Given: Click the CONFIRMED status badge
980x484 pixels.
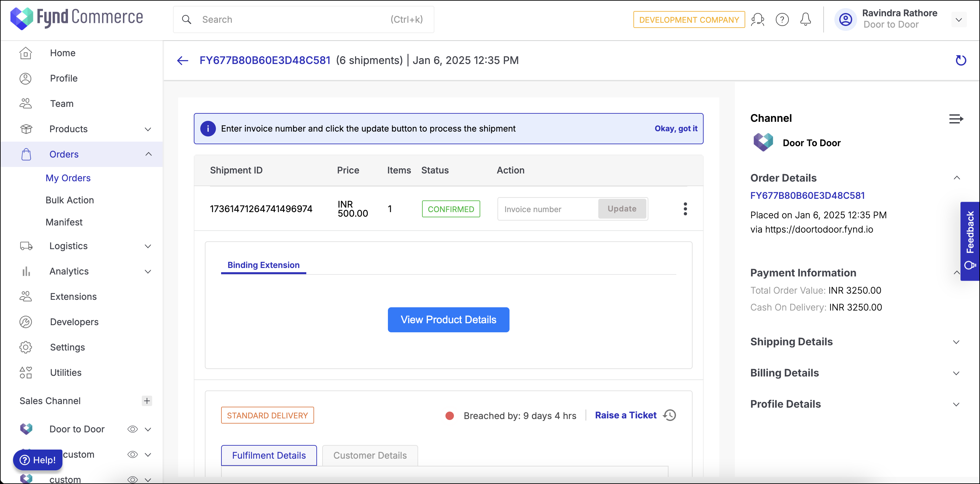Looking at the screenshot, I should coord(451,209).
